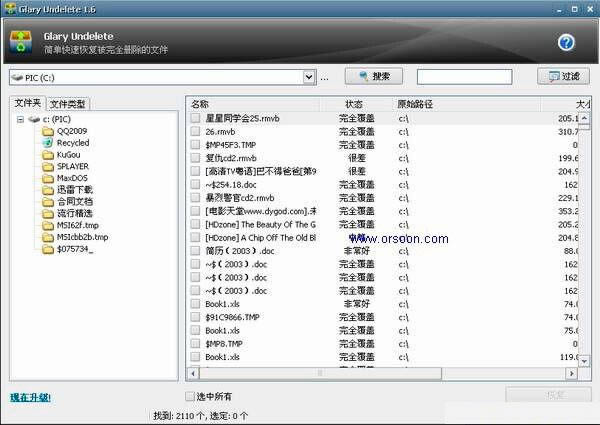Click the Recycled bin icon in tree
The width and height of the screenshot is (600, 425).
tap(48, 143)
